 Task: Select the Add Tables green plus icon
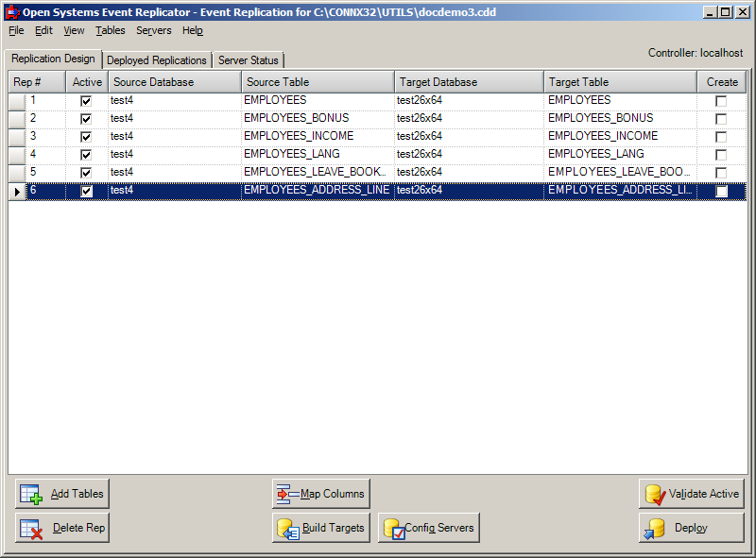click(x=31, y=493)
